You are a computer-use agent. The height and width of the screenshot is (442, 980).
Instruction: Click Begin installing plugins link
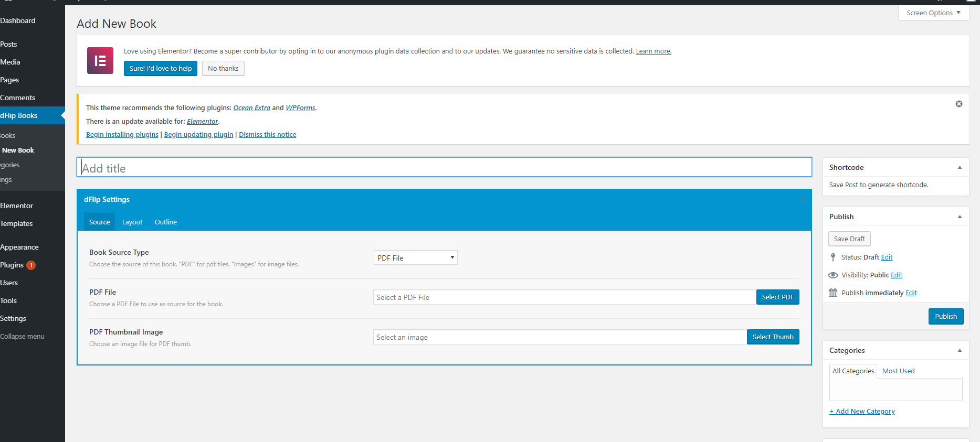pos(122,134)
